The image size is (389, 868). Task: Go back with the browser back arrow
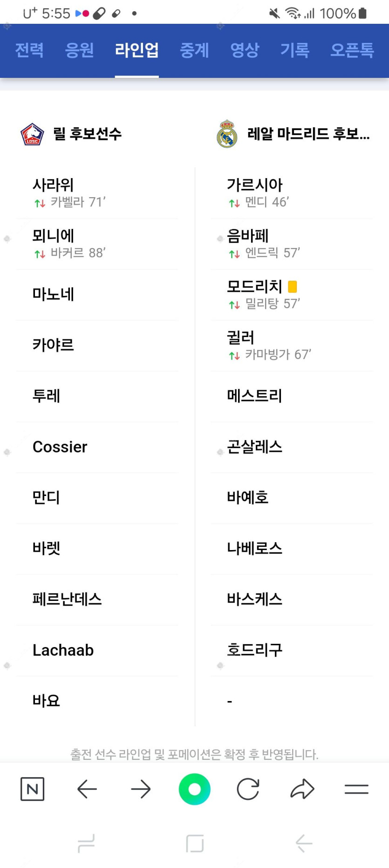click(87, 789)
